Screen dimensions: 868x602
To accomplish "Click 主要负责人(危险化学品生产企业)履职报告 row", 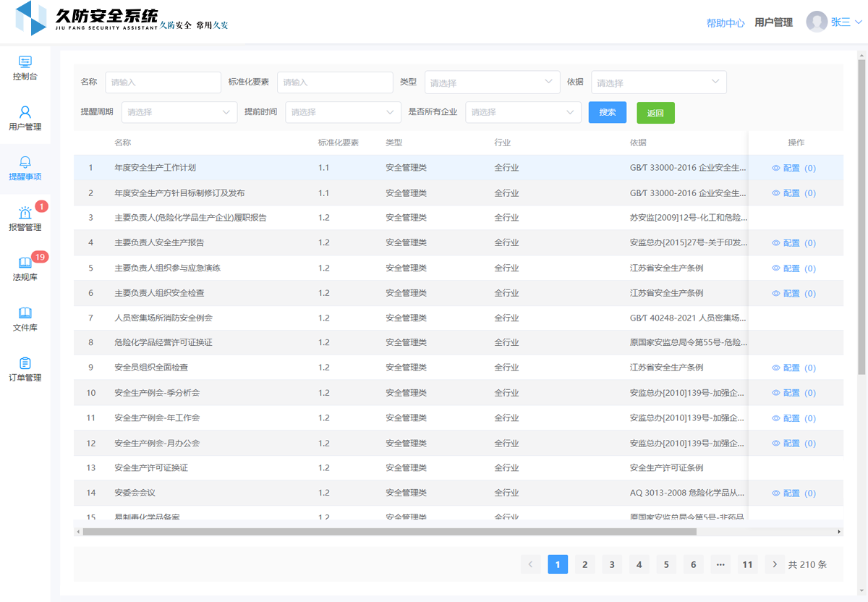I will 459,218.
